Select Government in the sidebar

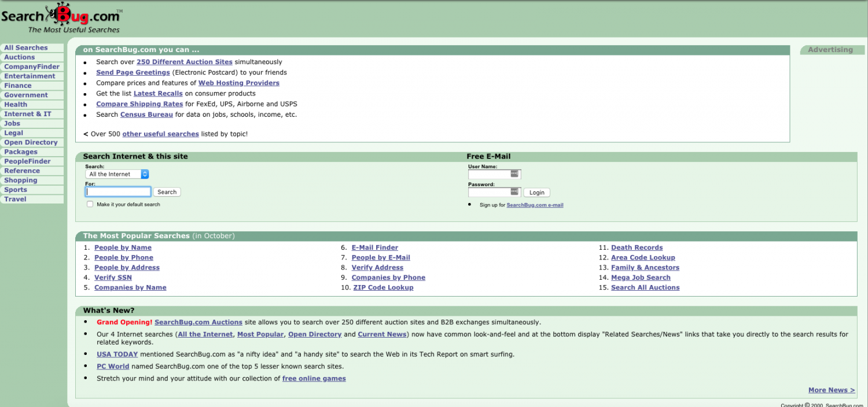pyautogui.click(x=26, y=95)
